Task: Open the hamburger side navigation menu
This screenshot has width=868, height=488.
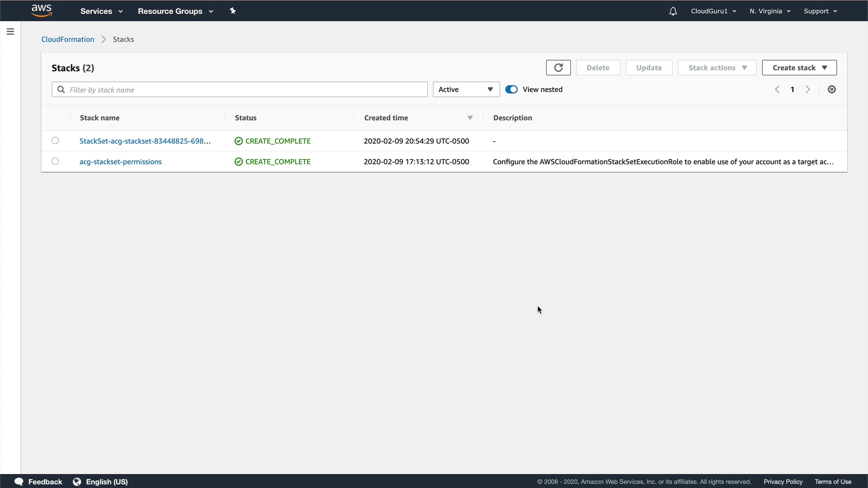Action: click(x=10, y=32)
